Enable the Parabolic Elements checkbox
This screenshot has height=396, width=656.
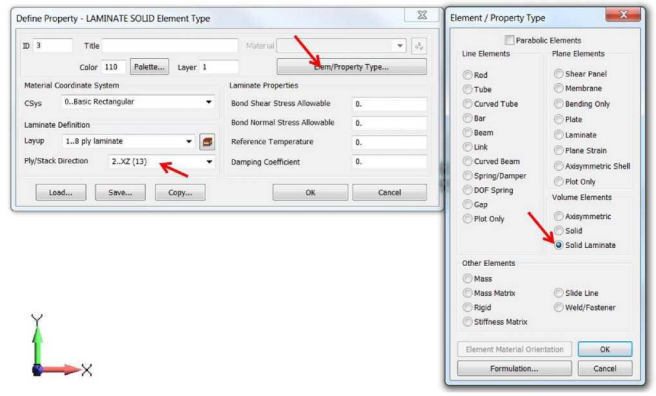point(509,40)
